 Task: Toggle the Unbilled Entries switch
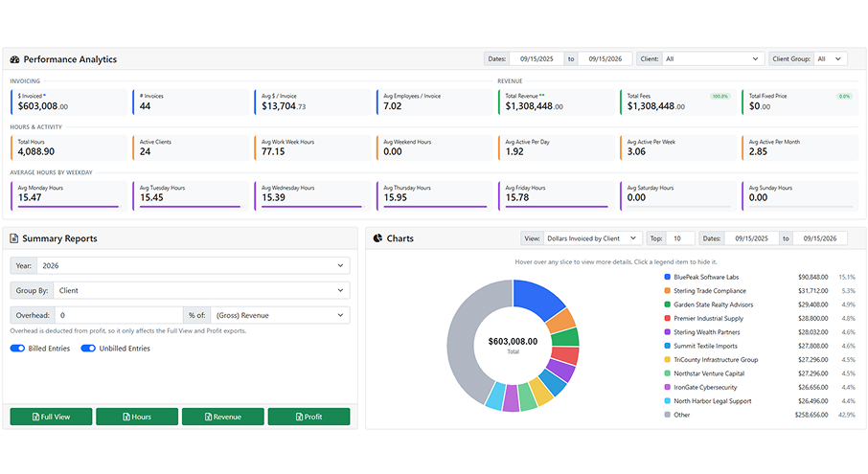point(88,349)
